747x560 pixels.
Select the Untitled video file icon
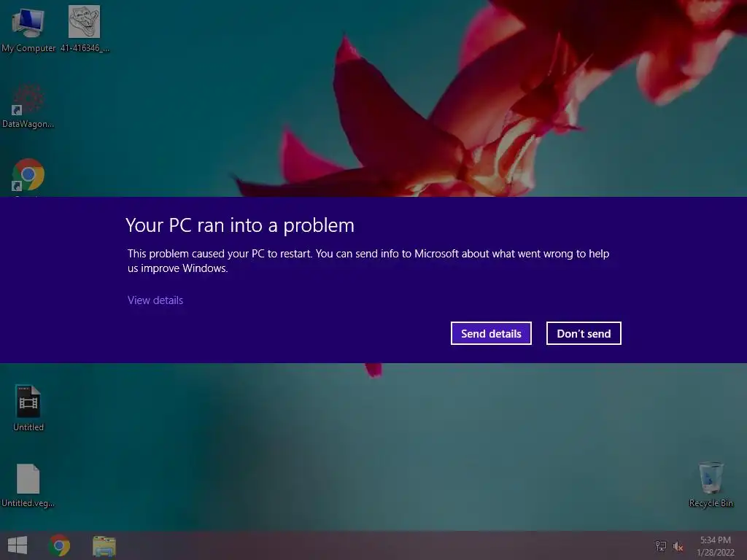coord(28,408)
